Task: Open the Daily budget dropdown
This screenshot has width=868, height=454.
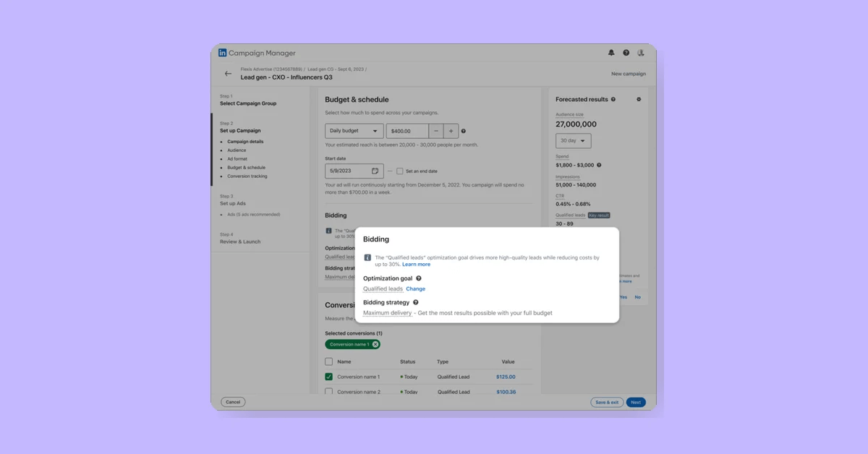Action: coord(354,131)
